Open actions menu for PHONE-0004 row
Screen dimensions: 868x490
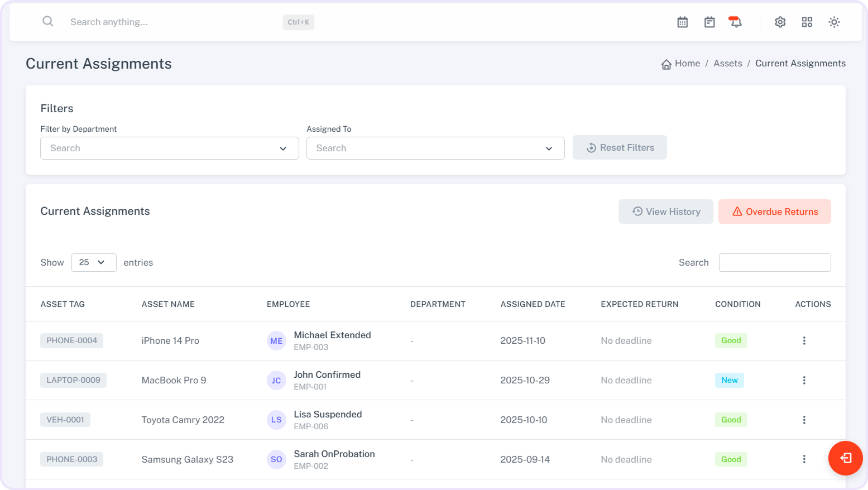[x=804, y=340]
